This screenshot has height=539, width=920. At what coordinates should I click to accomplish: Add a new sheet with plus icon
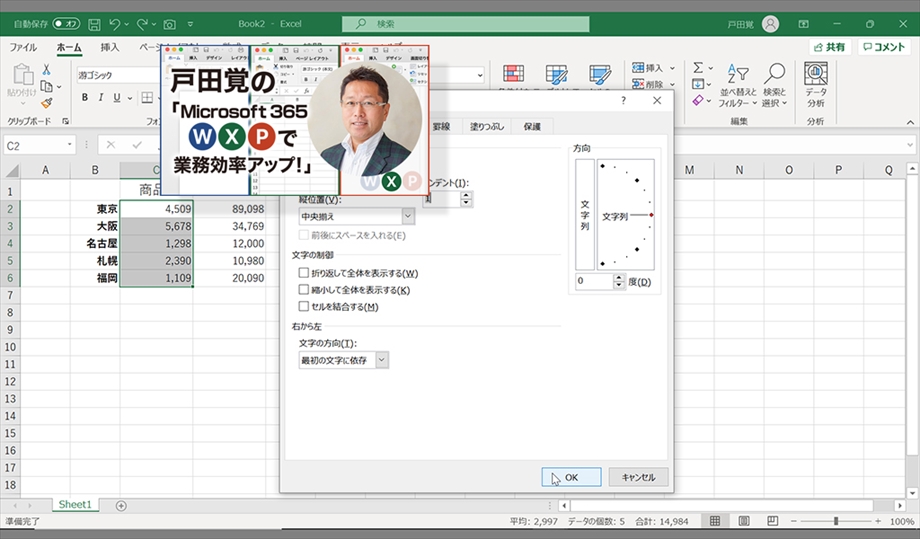coord(121,506)
